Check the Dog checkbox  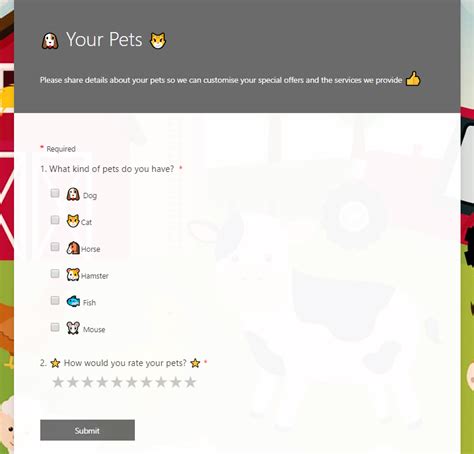pos(55,193)
